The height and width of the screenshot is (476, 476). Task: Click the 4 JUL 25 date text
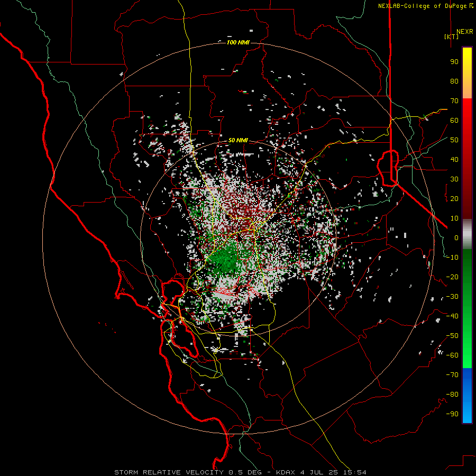319,472
